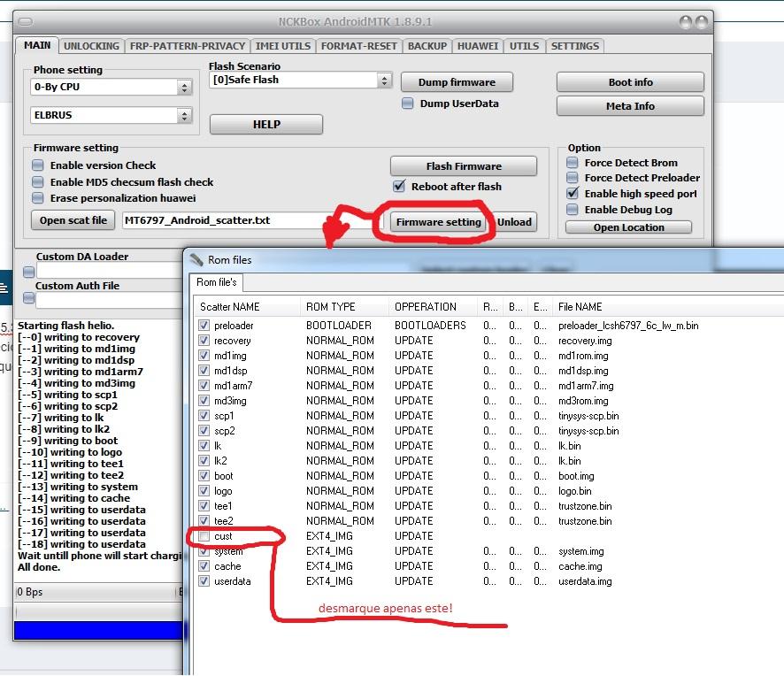This screenshot has width=784, height=676.
Task: Click the Open Location button
Action: pos(628,227)
